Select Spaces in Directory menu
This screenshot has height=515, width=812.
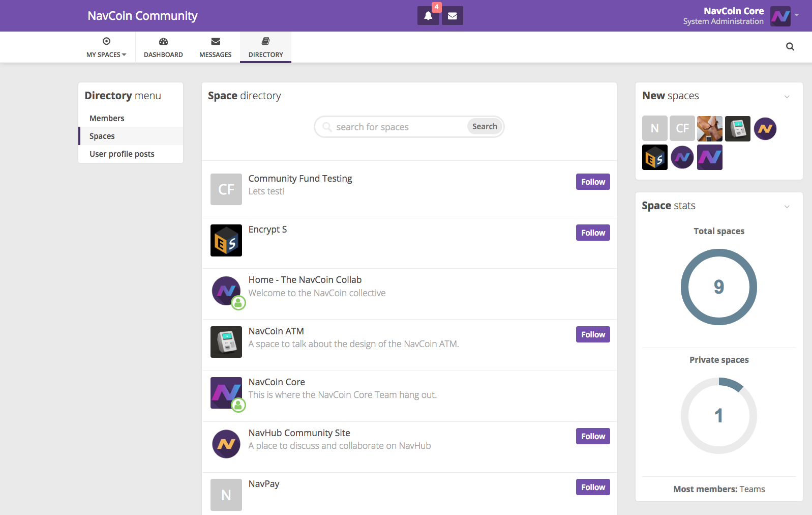click(131, 136)
